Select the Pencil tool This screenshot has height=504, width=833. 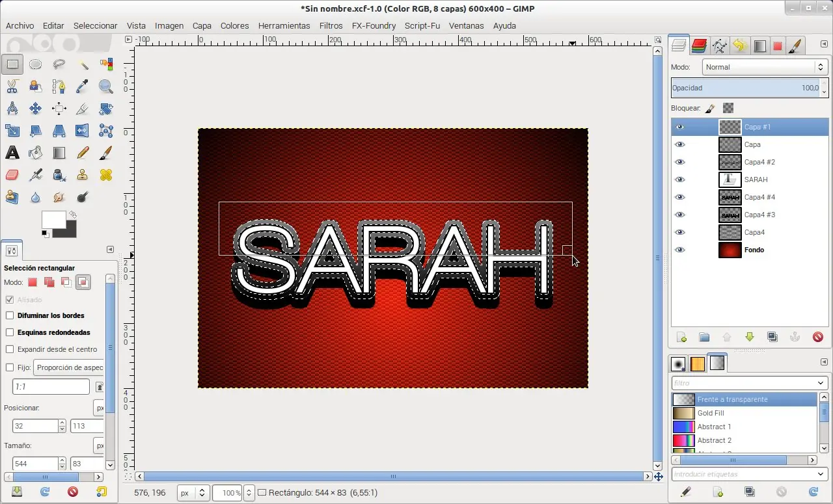(x=83, y=153)
